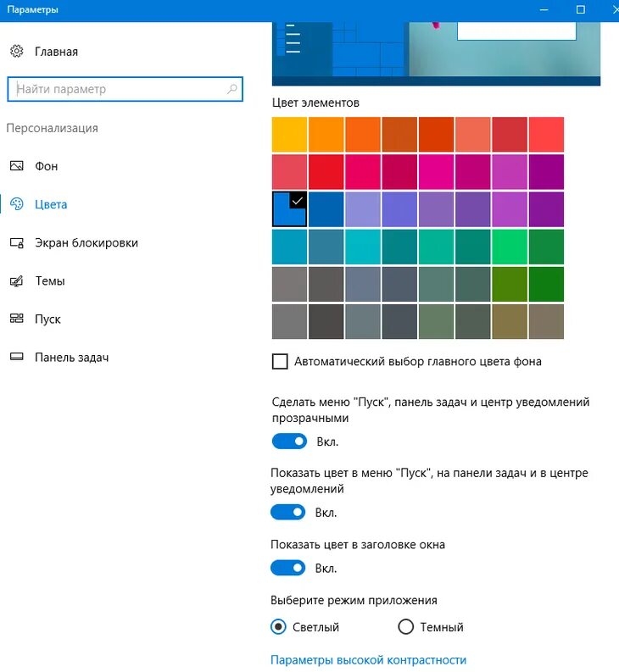619x672 pixels.
Task: Click the Темы icon
Action: (17, 281)
